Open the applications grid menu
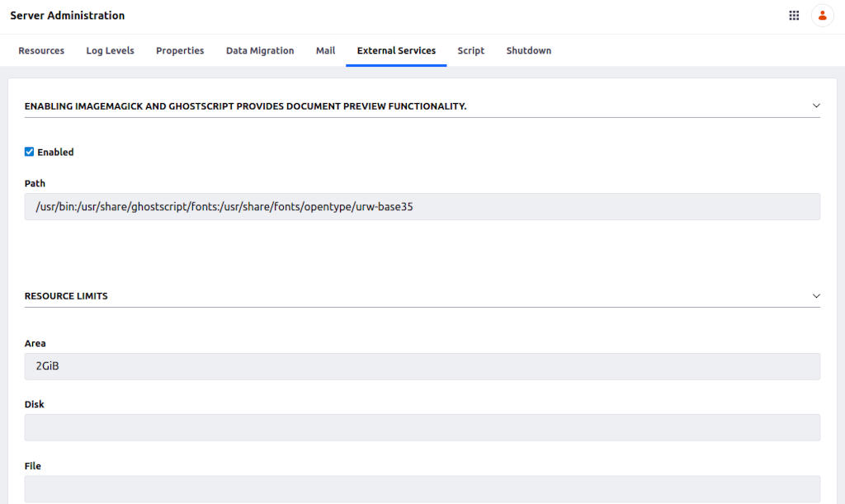This screenshot has width=845, height=504. pos(794,16)
